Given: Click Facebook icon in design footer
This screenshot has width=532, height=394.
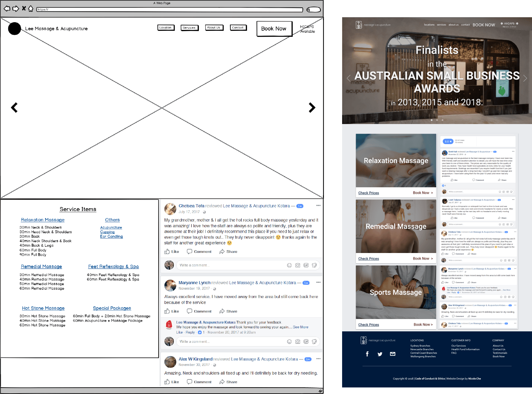Looking at the screenshot, I should coord(367,354).
